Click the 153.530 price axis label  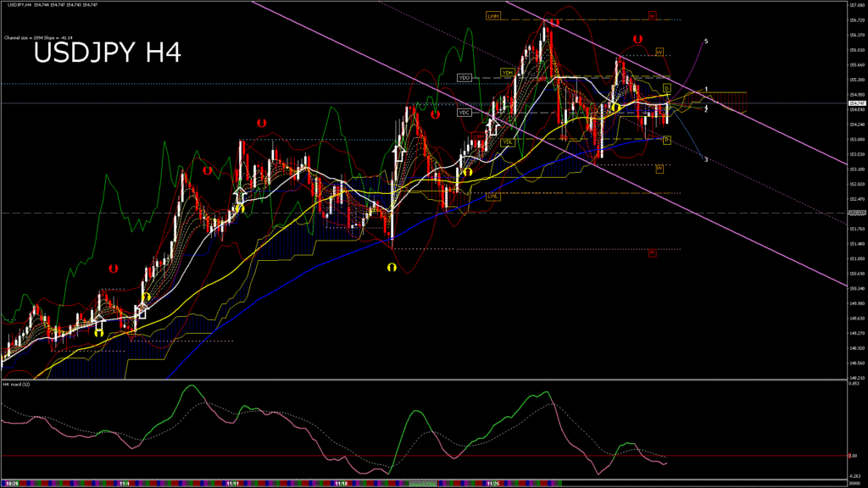coord(857,154)
